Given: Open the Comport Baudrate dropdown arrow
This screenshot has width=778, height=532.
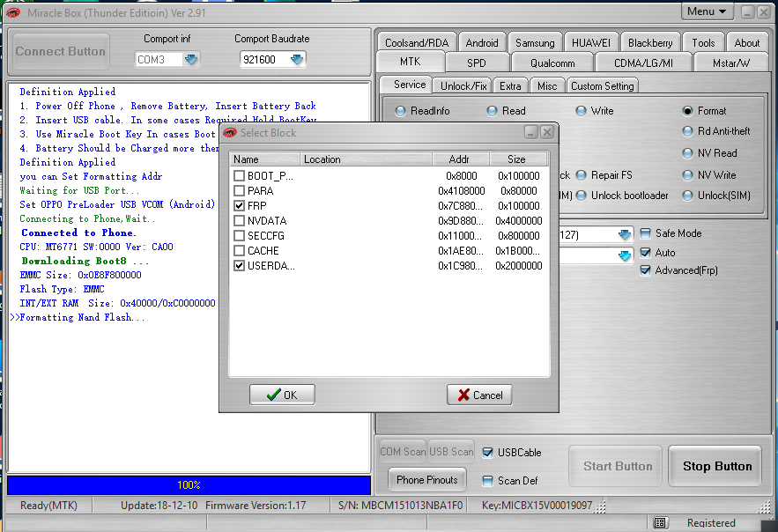Looking at the screenshot, I should point(297,60).
